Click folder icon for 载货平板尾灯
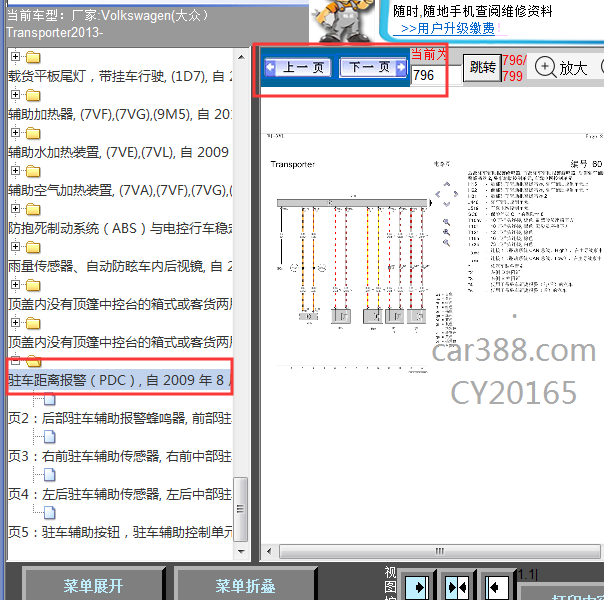This screenshot has height=600, width=604. pyautogui.click(x=33, y=57)
